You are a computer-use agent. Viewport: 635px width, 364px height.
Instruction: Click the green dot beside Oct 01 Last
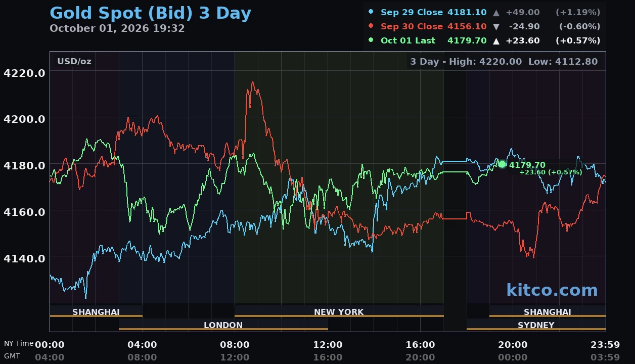(x=371, y=40)
